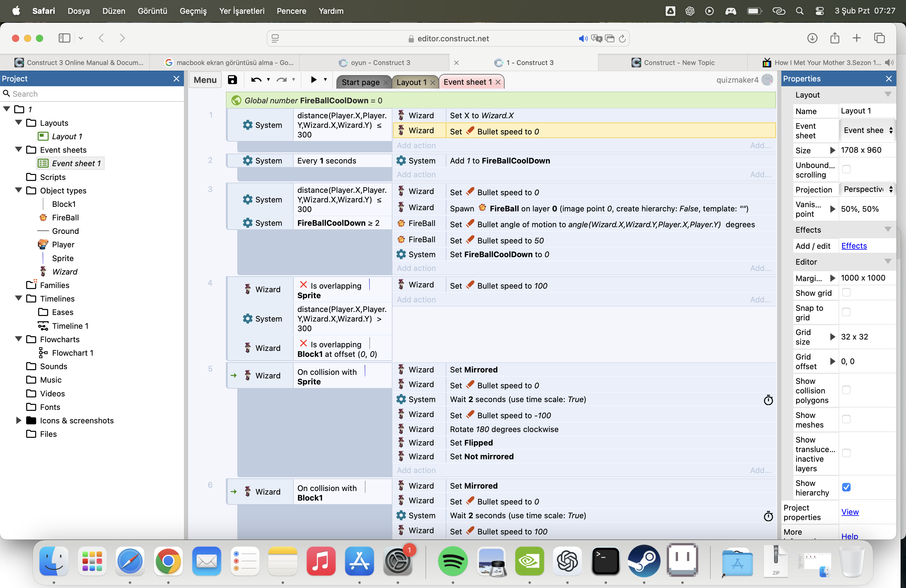This screenshot has width=906, height=588.
Task: Enable Show translucent inactive layers checkbox
Action: click(846, 453)
